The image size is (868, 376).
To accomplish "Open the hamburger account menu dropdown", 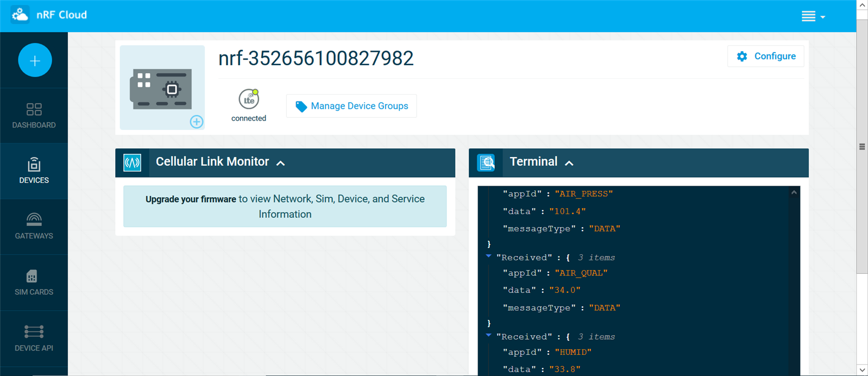I will 813,16.
